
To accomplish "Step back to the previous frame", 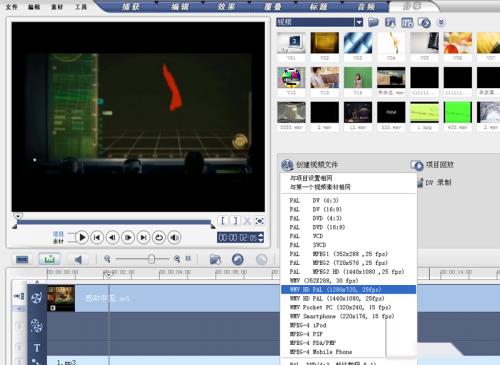I will [112, 238].
